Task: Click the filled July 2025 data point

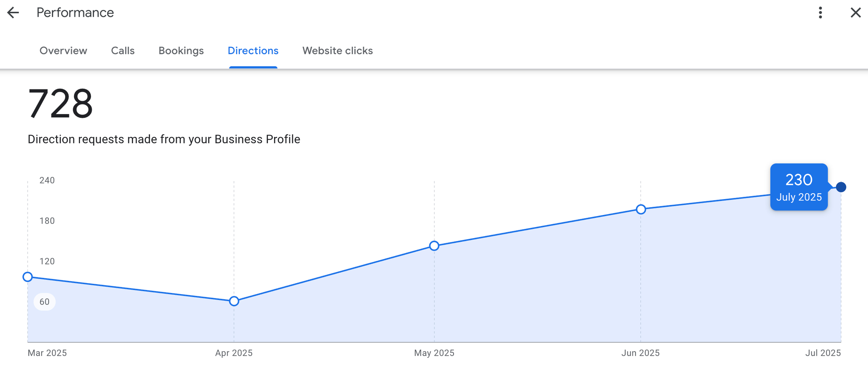Action: pyautogui.click(x=841, y=187)
